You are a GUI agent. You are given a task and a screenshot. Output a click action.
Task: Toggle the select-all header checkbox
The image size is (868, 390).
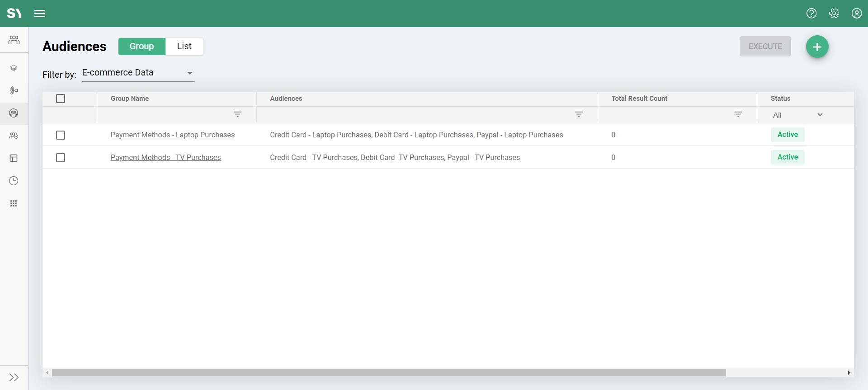[61, 99]
